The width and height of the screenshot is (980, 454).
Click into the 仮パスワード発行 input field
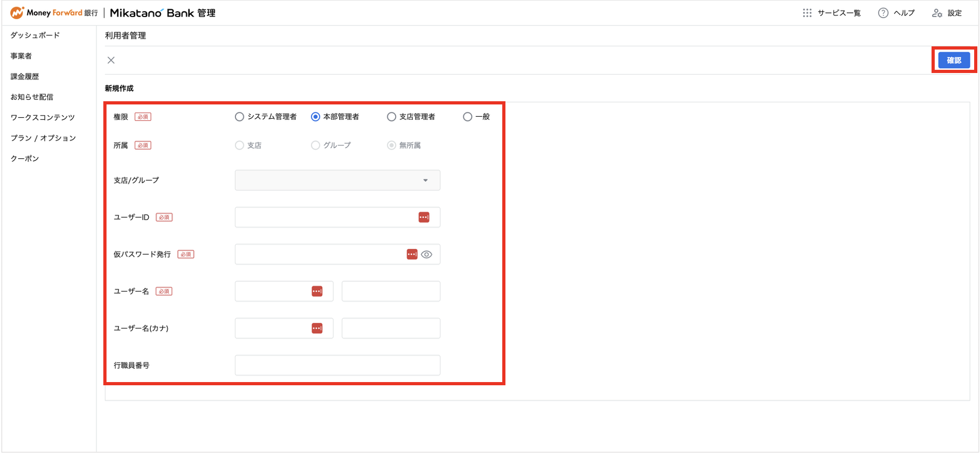click(338, 254)
